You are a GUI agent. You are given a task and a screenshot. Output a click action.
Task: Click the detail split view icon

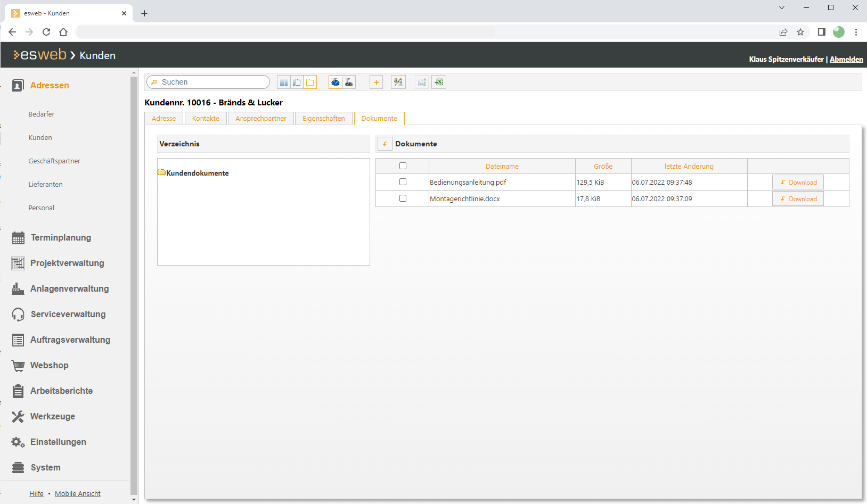pyautogui.click(x=297, y=82)
